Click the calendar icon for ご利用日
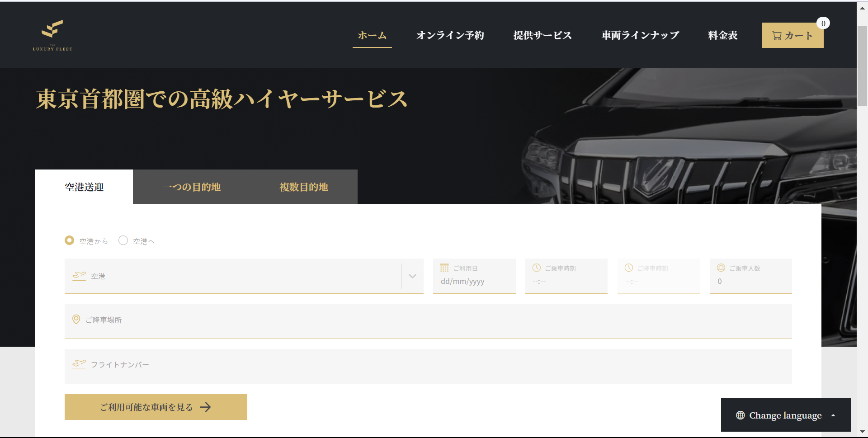 [444, 268]
